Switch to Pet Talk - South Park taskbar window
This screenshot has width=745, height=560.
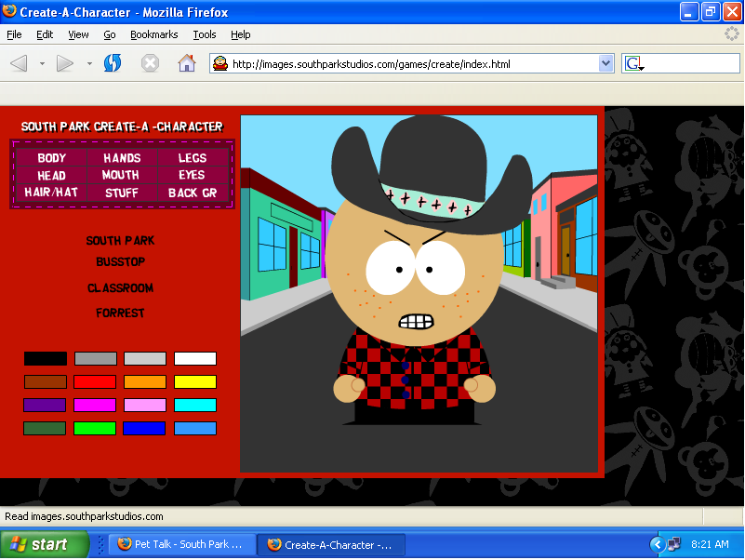[x=182, y=544]
